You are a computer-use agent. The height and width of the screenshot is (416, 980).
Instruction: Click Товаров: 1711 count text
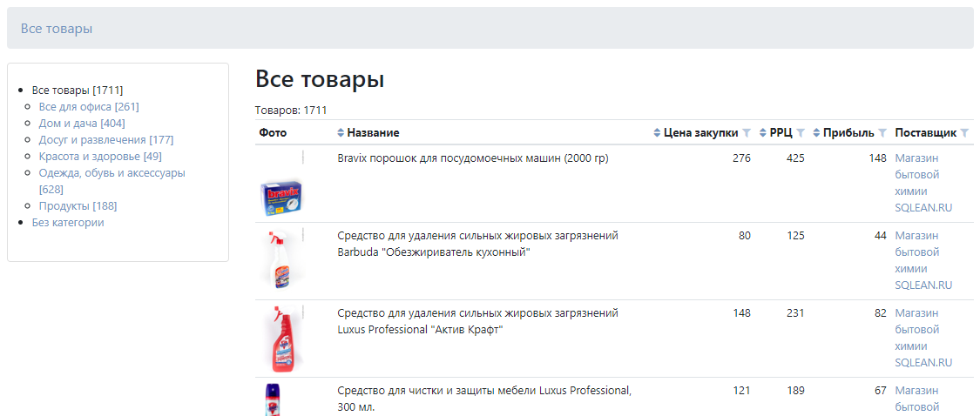point(291,111)
